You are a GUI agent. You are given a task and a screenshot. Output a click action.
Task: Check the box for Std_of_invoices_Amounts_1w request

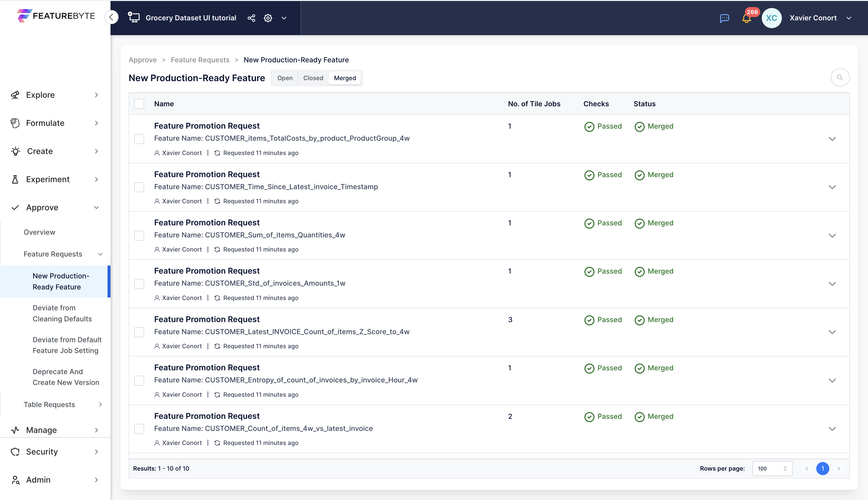click(139, 284)
